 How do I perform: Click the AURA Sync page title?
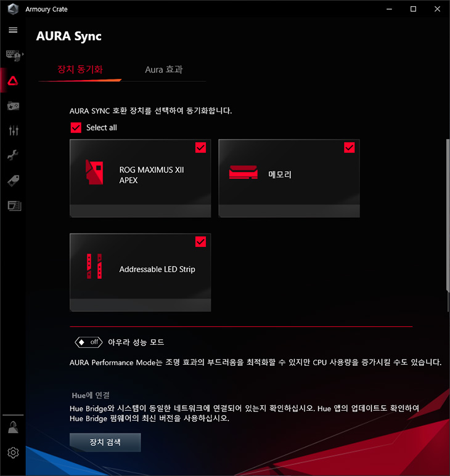(69, 36)
